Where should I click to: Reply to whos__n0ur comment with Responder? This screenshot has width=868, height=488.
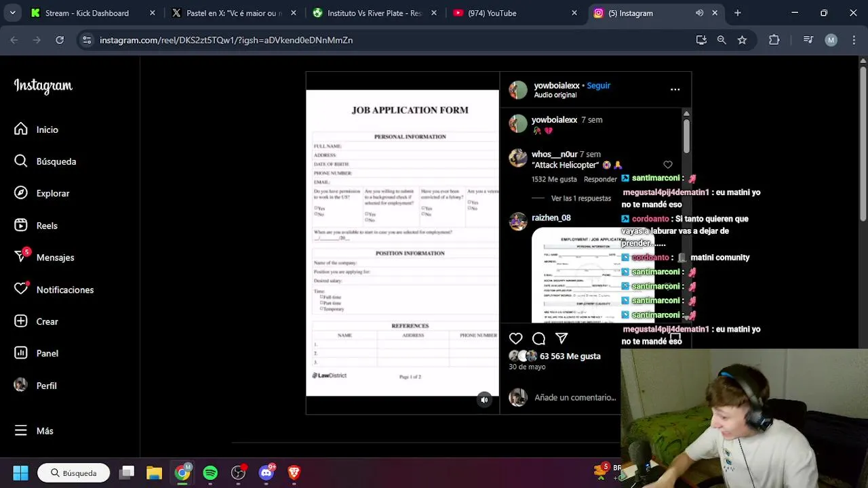600,180
